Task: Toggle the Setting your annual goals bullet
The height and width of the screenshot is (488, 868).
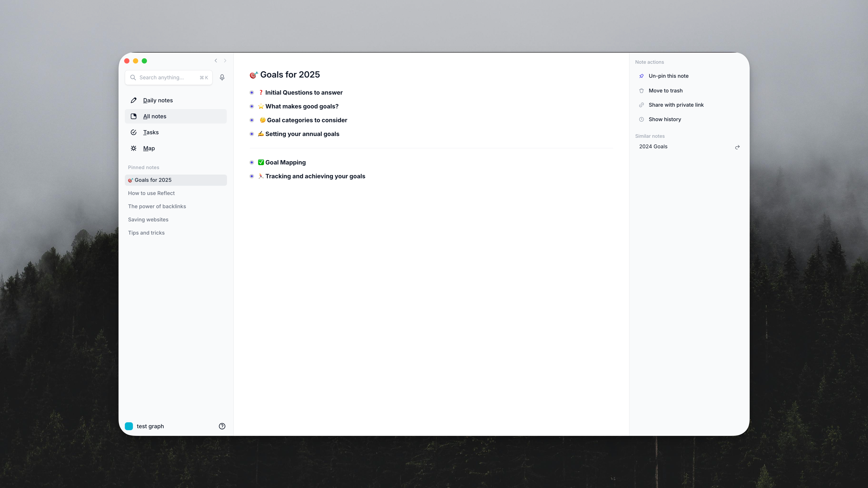Action: (x=252, y=134)
